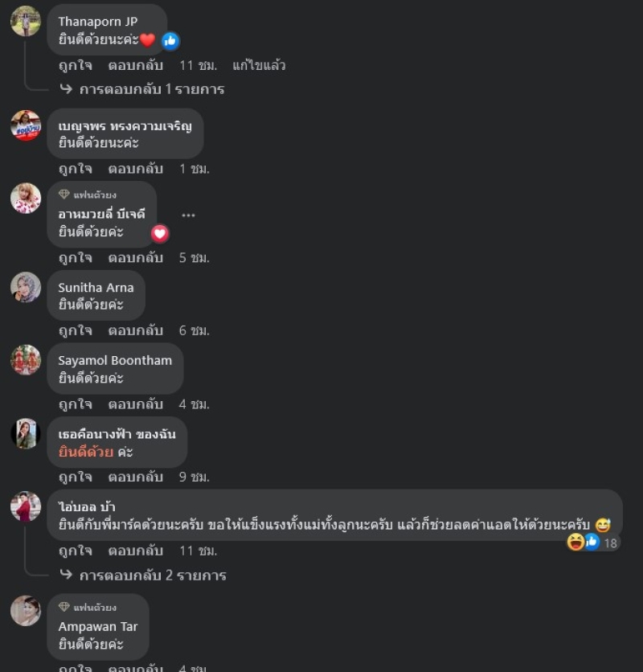
Task: Reply to เธอคือนางฟ้า ของฉัน comment via ตอบกลับ
Action: (x=136, y=477)
